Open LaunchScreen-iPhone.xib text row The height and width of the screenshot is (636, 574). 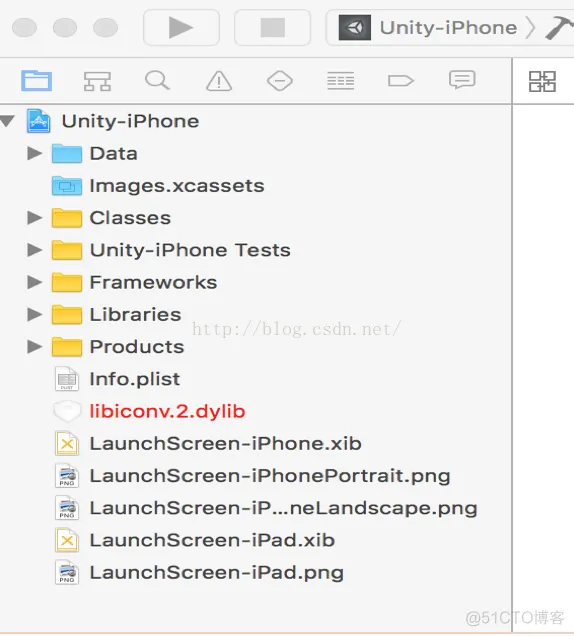(226, 443)
